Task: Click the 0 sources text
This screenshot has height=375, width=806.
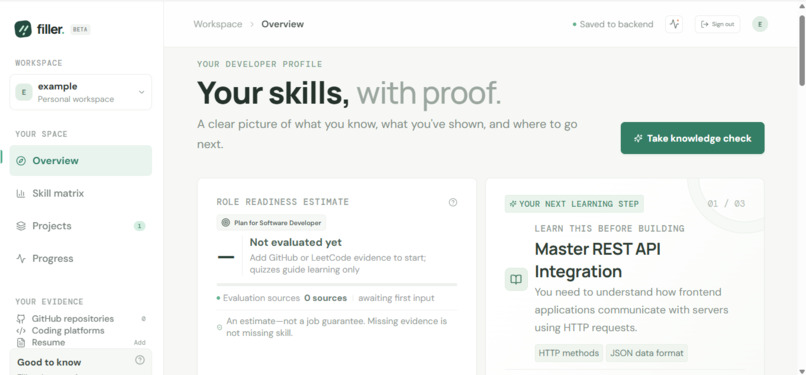Action: click(x=325, y=298)
